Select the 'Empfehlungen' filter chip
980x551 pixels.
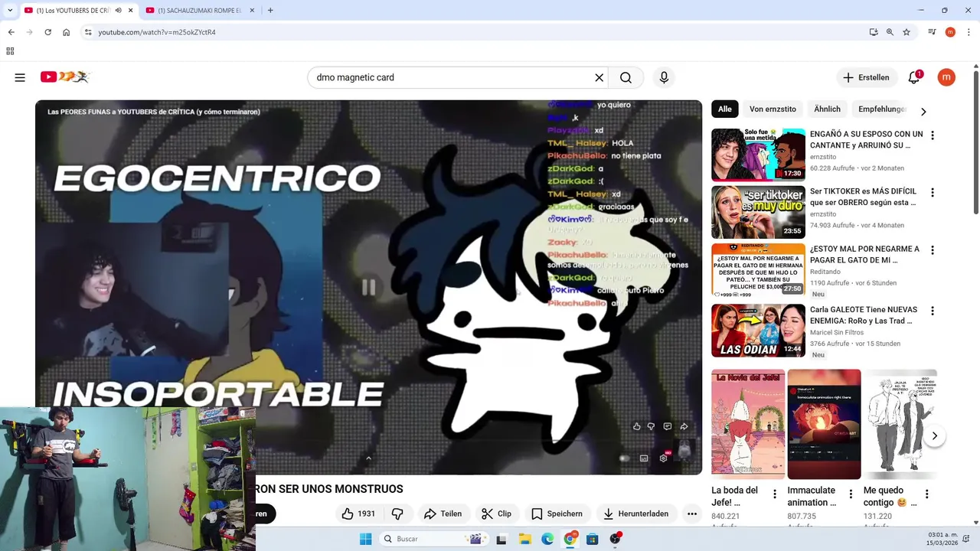[x=881, y=109]
